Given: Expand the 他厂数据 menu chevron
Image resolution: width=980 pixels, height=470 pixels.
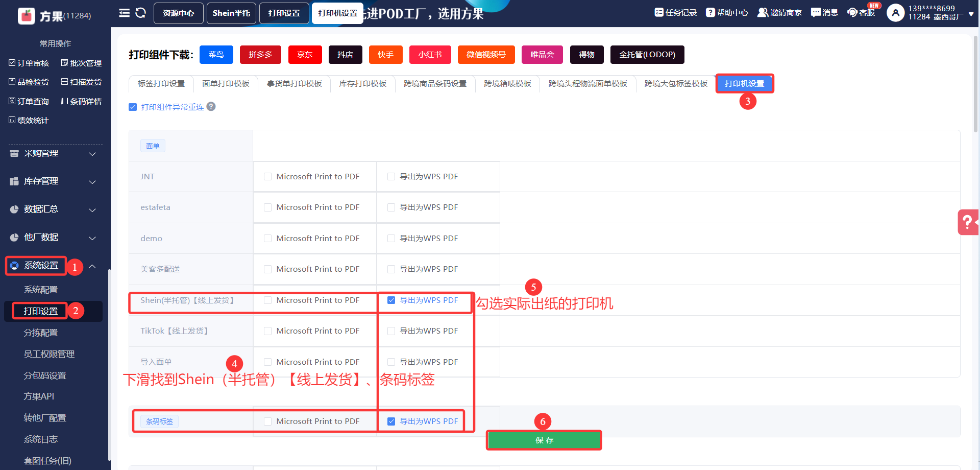Looking at the screenshot, I should [92, 238].
